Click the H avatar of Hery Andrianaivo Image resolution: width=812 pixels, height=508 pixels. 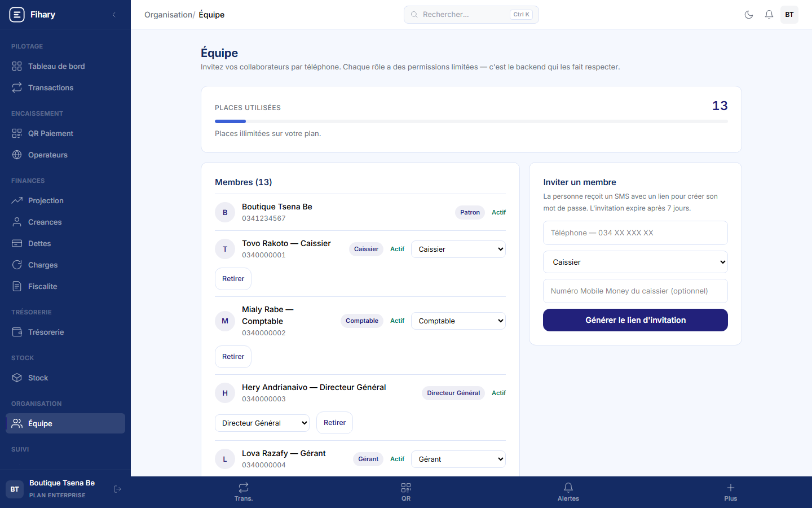(225, 393)
